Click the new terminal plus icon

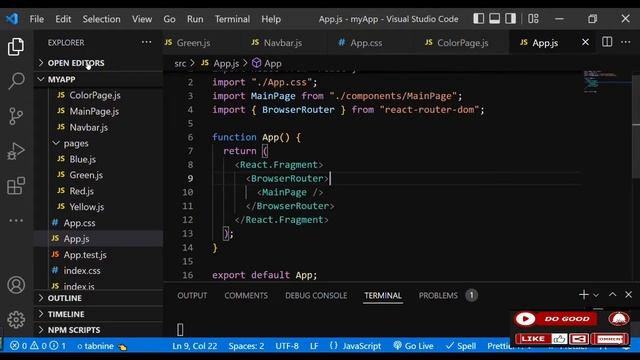[584, 294]
